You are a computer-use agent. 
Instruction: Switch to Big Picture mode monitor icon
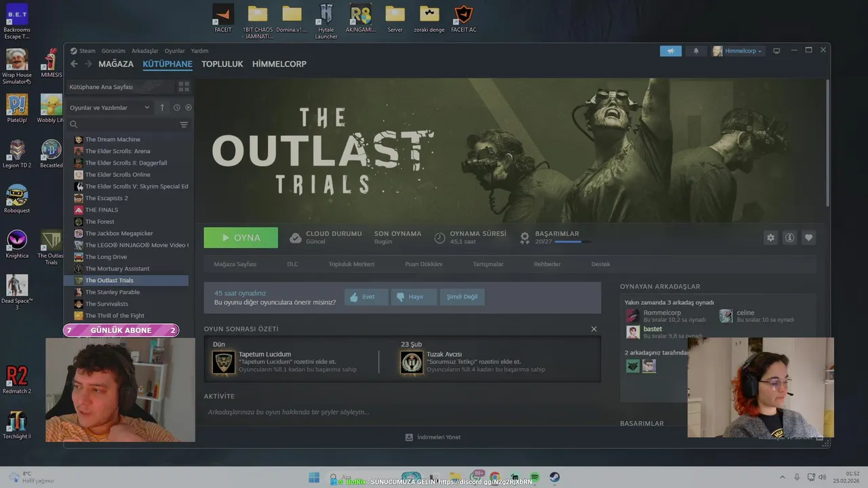tap(776, 51)
